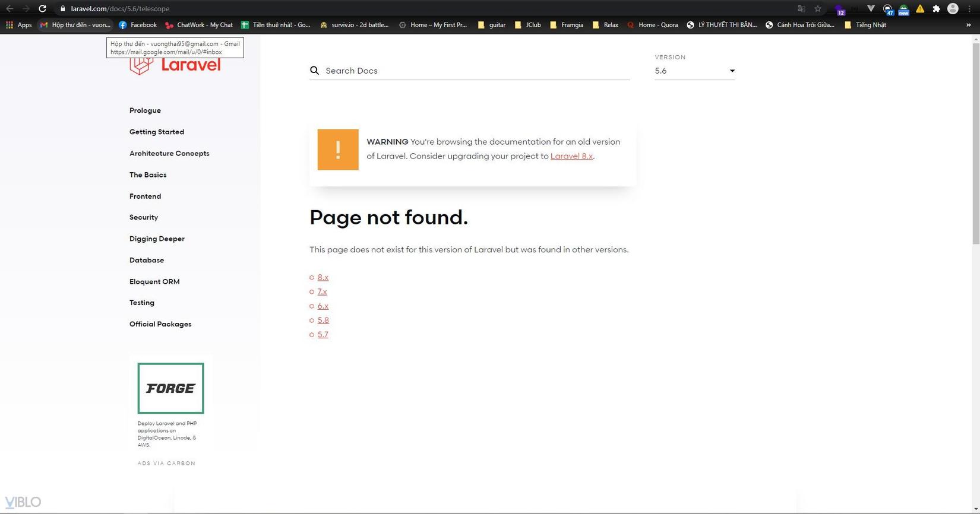Click the padlock site info icon
Screen dimensions: 980x514
click(x=62, y=8)
